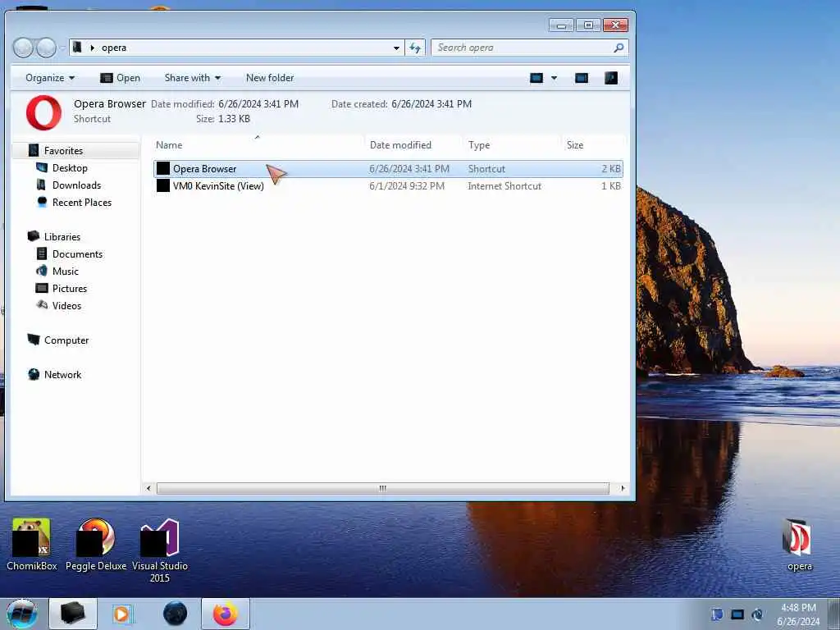Click the opera folder name in address bar

pyautogui.click(x=114, y=48)
